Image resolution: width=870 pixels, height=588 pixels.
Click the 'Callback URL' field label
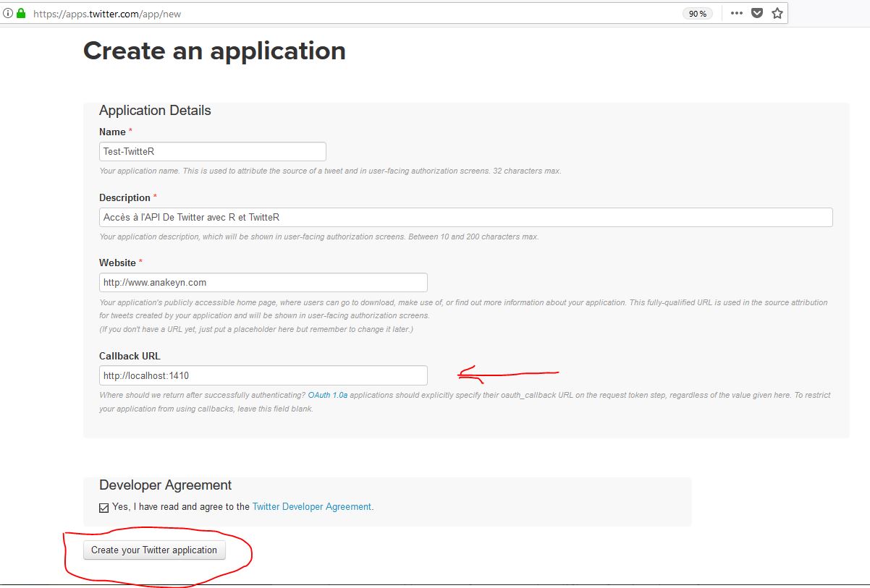(130, 356)
